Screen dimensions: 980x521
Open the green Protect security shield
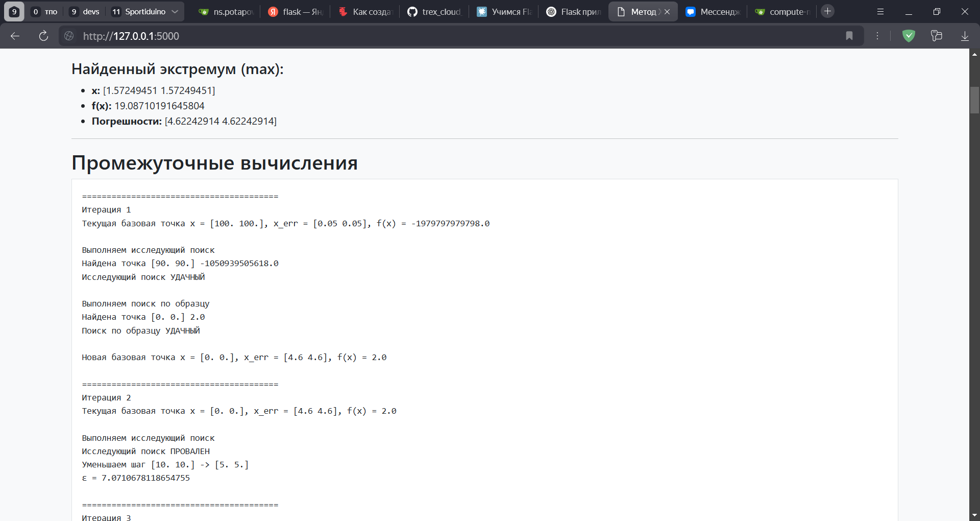click(909, 36)
